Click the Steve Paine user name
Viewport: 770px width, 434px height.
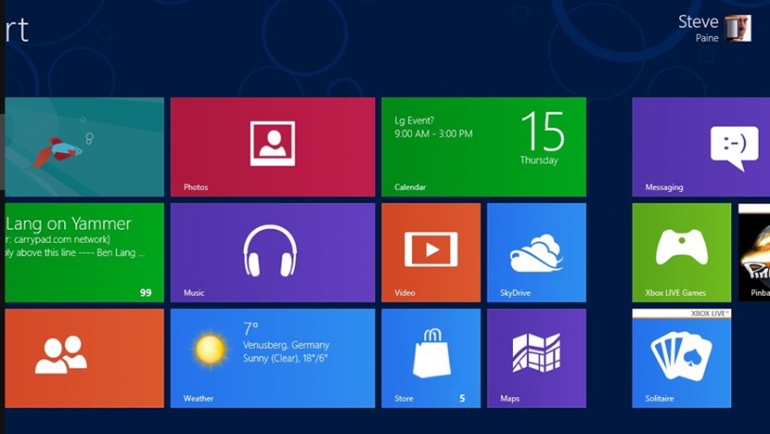point(698,28)
